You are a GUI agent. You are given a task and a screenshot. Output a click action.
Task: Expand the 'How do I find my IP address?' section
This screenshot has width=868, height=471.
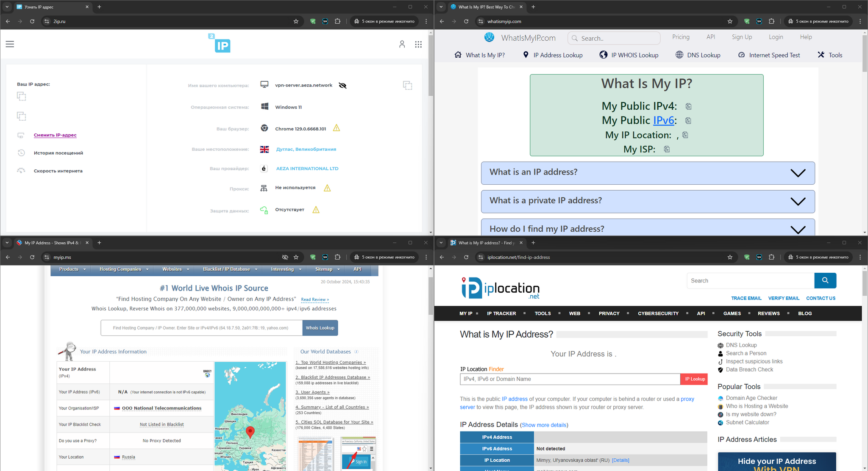click(x=647, y=229)
